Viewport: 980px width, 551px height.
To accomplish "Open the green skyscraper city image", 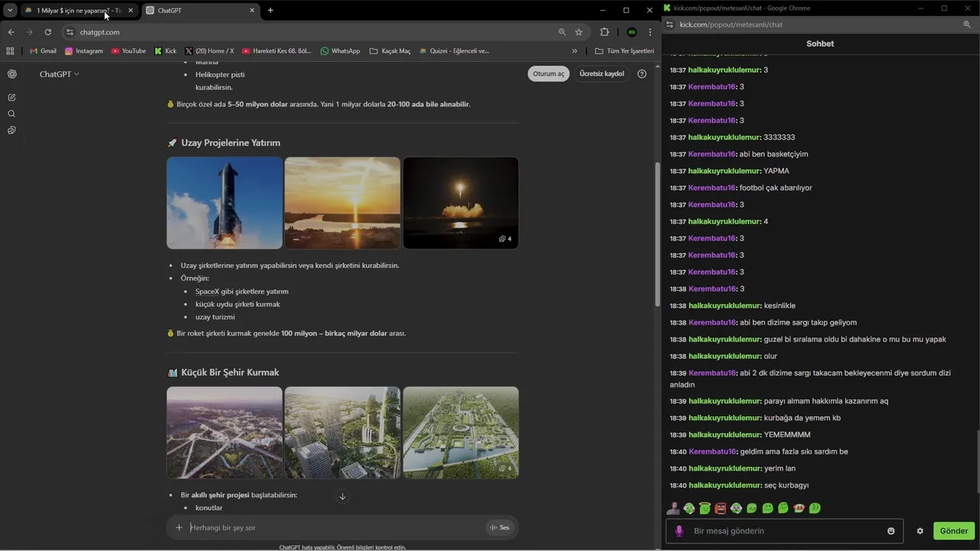I will pyautogui.click(x=342, y=432).
